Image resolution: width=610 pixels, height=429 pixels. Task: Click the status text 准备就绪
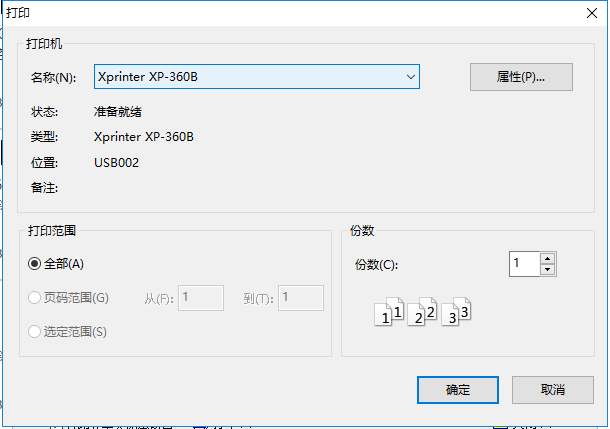coord(117,112)
